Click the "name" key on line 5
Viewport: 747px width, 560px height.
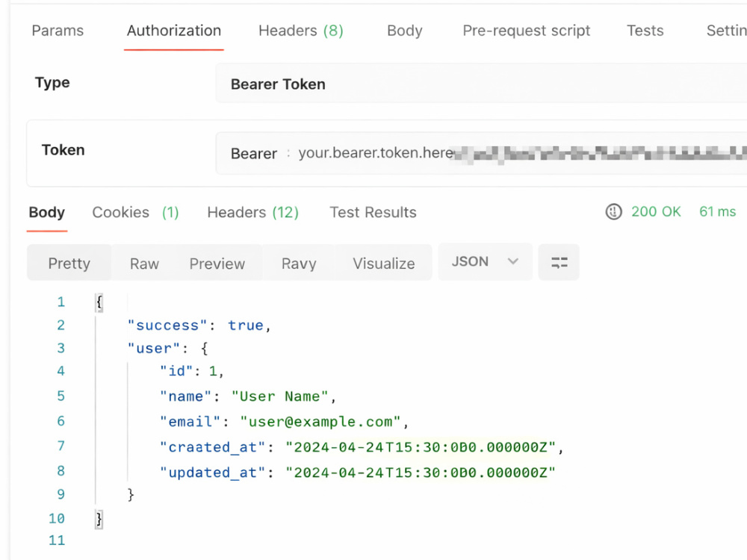coord(185,396)
